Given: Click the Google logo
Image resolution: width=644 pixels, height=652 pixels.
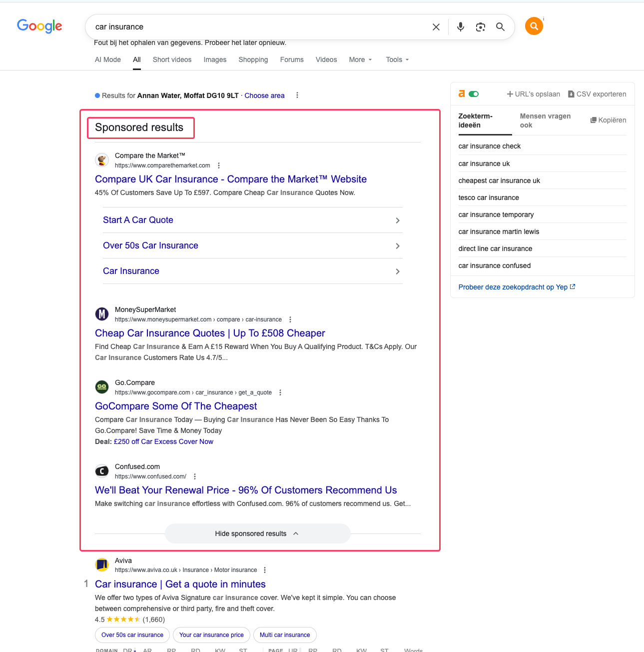Looking at the screenshot, I should point(39,26).
